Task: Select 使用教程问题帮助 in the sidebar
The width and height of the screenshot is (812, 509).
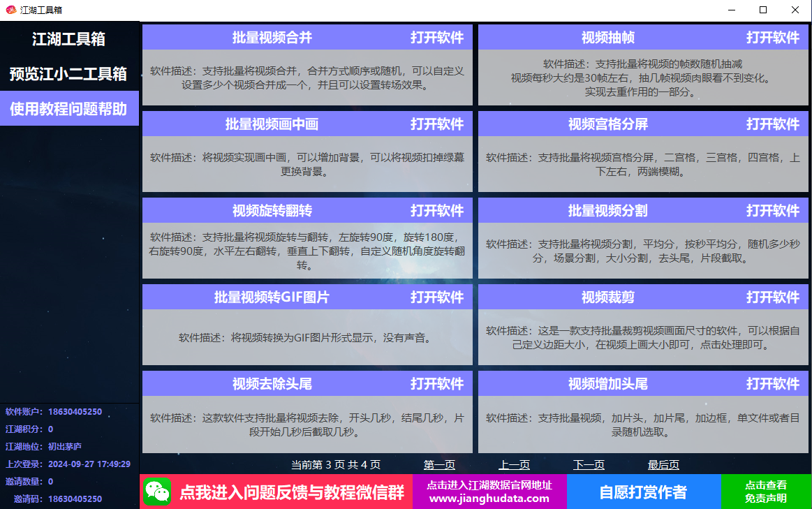Action: (x=69, y=108)
